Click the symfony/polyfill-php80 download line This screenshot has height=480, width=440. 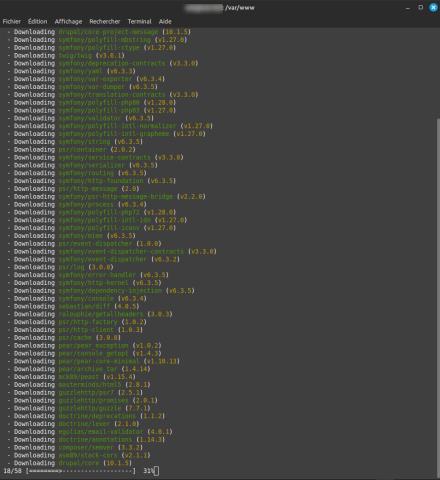(x=91, y=102)
